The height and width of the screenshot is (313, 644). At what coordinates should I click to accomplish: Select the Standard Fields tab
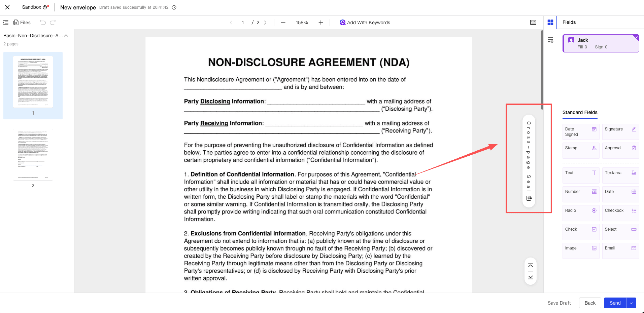pyautogui.click(x=580, y=112)
